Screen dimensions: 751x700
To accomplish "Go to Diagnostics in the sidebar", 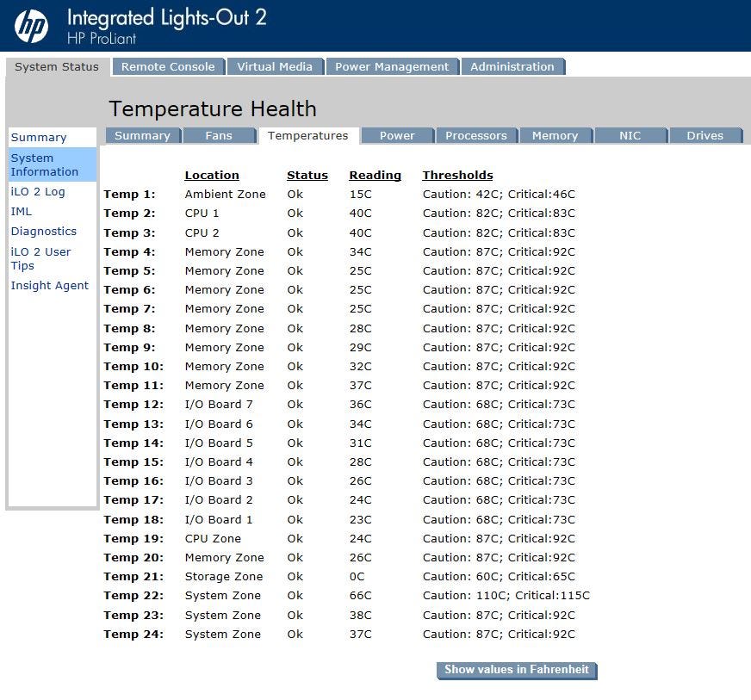I will pyautogui.click(x=44, y=232).
